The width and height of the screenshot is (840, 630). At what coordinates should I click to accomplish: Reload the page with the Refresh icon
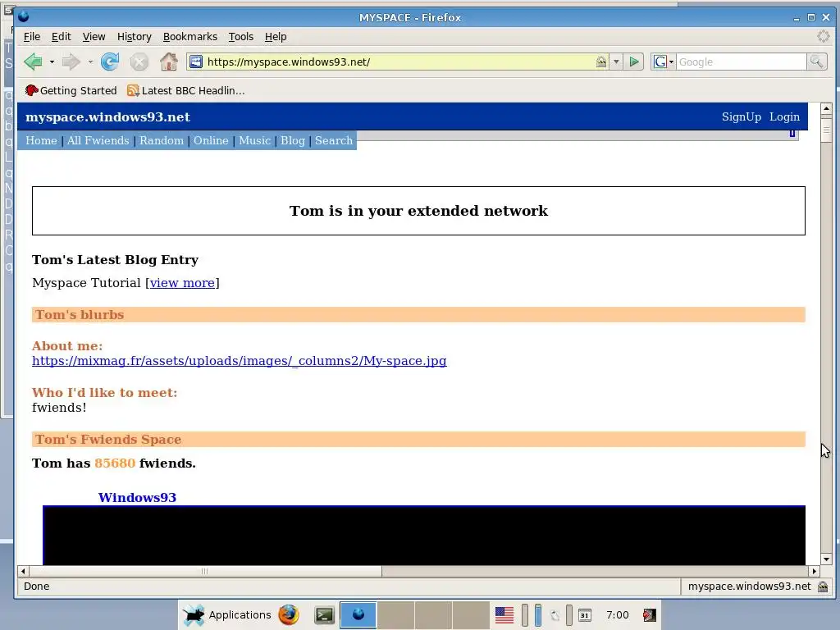110,62
